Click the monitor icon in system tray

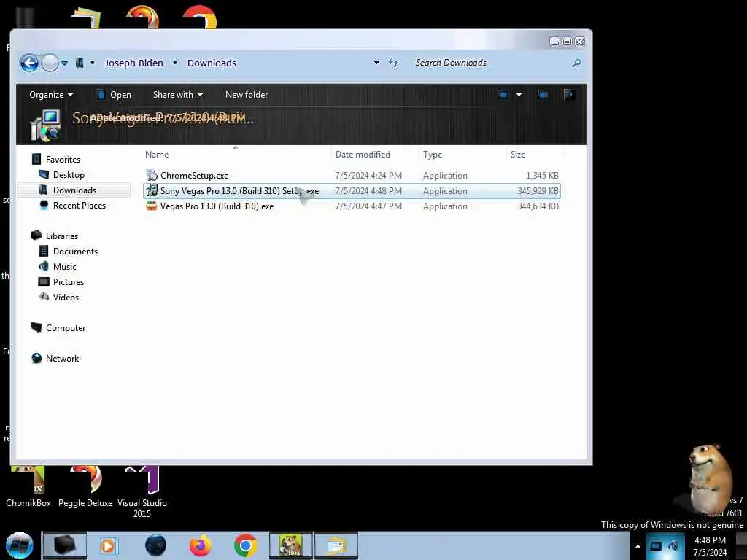point(656,546)
